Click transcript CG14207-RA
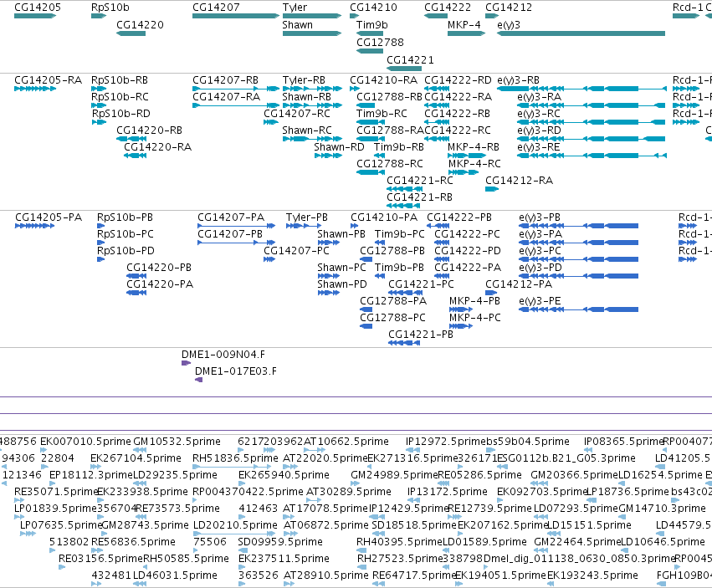 coord(226,97)
